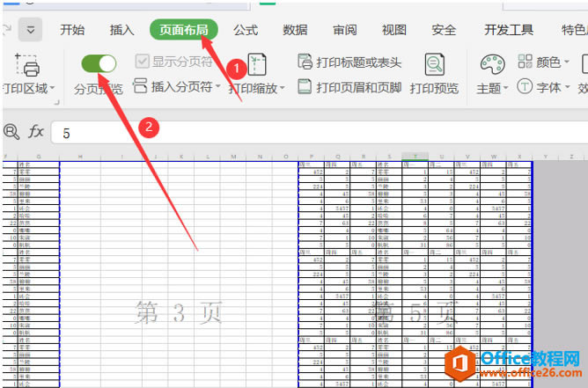Expand the 插入分页符 dropdown arrow
The image size is (588, 388).
(218, 86)
